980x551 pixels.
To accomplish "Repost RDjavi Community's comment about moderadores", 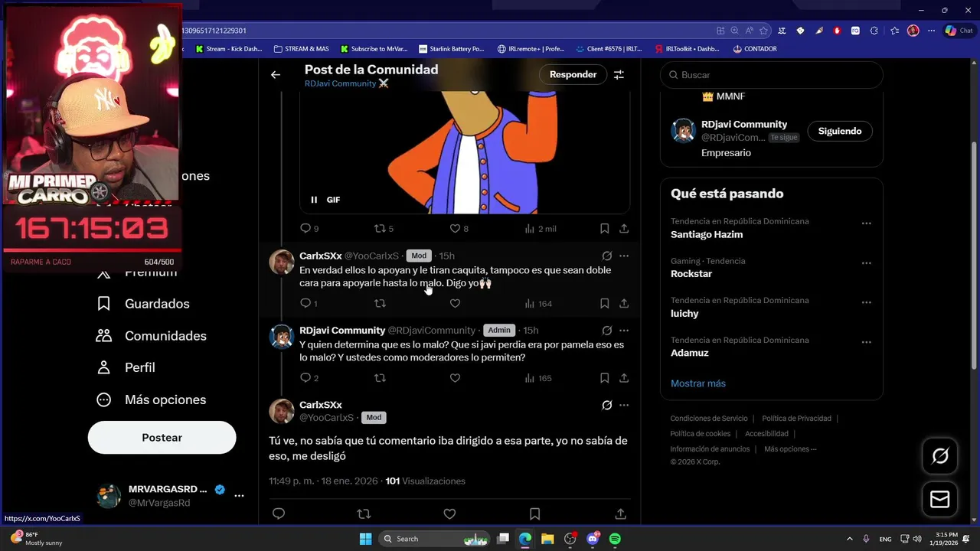I will [380, 378].
